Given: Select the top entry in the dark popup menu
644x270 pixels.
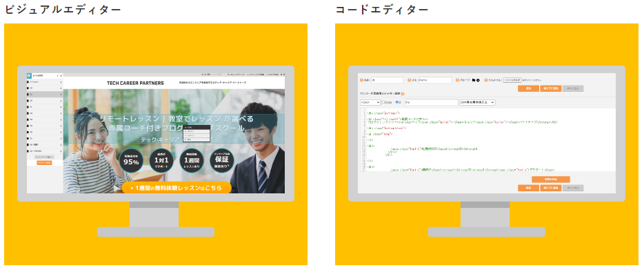Looking at the screenshot, I should click(197, 127).
